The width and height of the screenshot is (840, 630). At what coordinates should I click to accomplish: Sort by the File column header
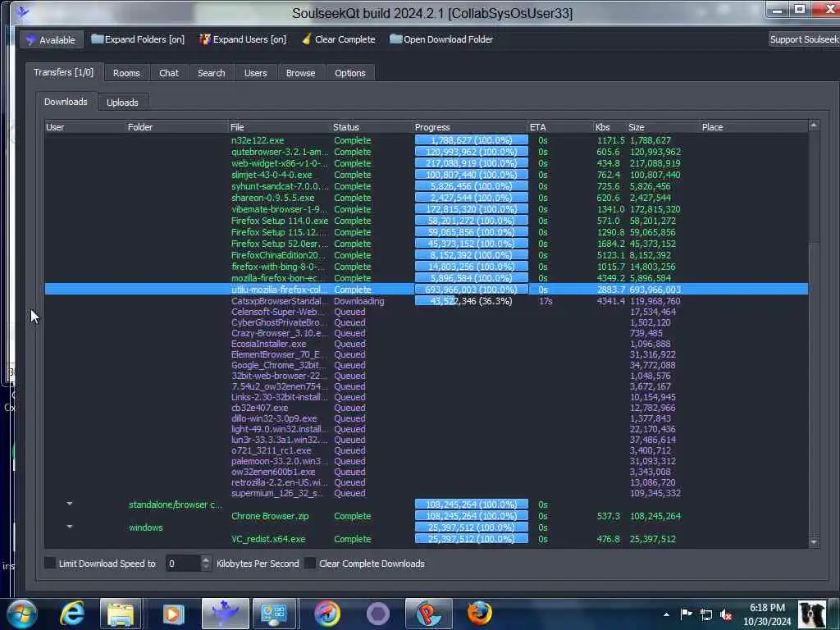(280, 127)
